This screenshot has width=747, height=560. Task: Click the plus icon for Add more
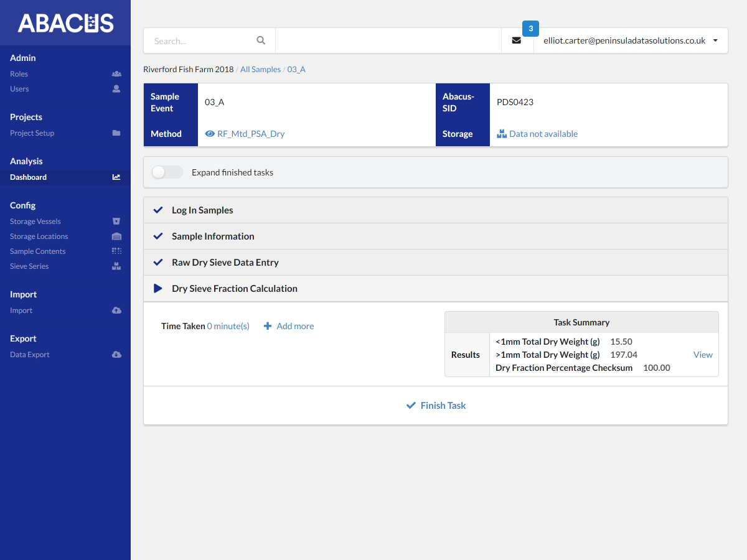[x=268, y=326]
